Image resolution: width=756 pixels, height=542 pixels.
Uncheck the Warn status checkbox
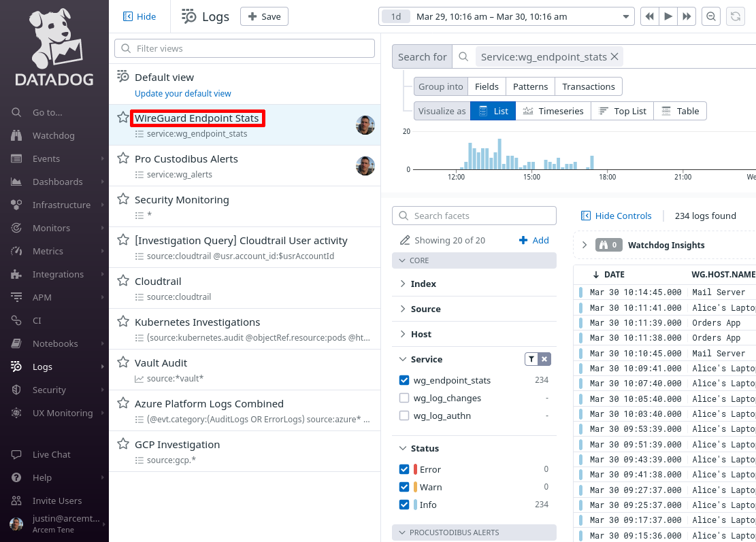[404, 487]
